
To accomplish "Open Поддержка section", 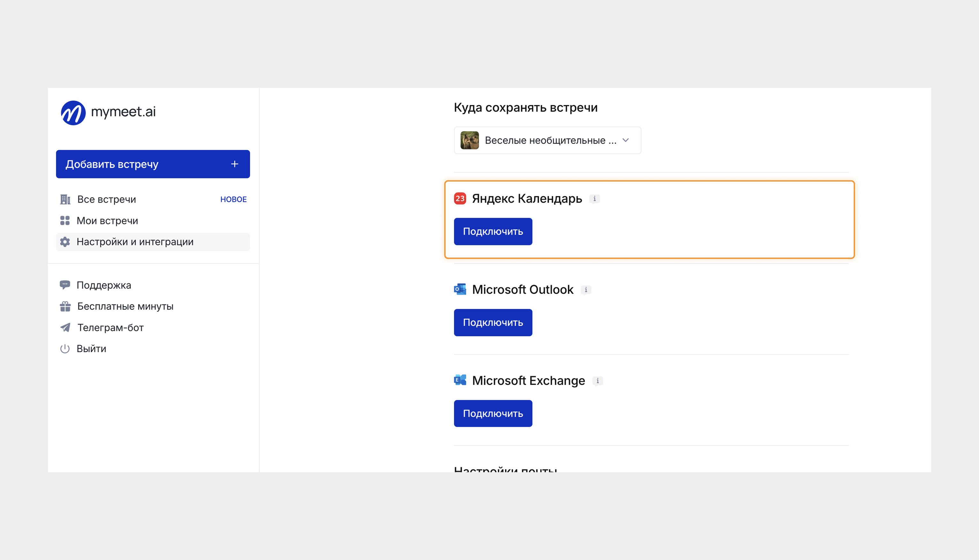I will pyautogui.click(x=103, y=285).
